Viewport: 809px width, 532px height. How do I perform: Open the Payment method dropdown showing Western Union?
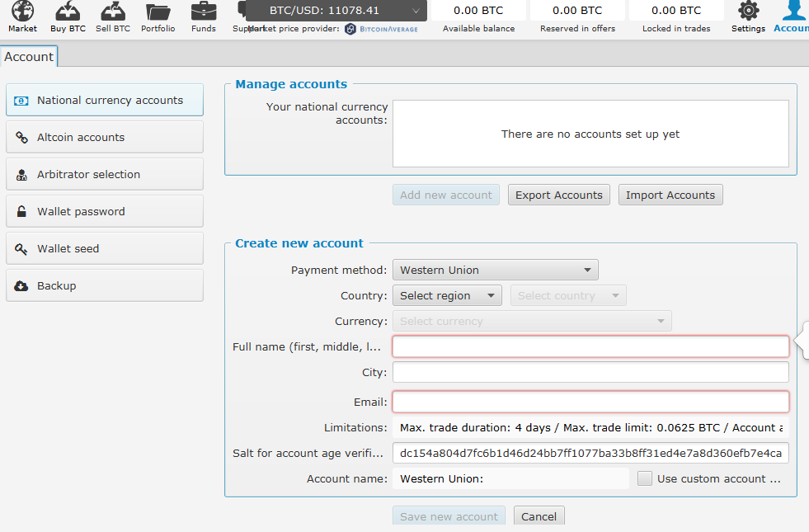point(496,270)
